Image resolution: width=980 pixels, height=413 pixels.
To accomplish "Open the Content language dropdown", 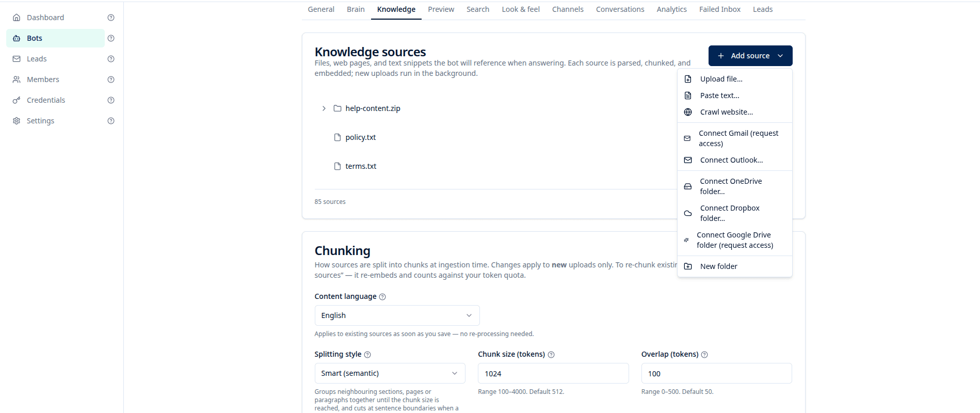I will point(397,315).
